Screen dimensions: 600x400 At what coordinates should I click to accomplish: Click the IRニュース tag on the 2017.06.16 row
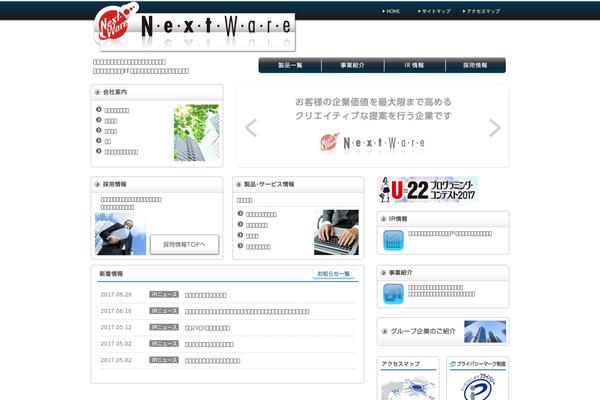164,311
